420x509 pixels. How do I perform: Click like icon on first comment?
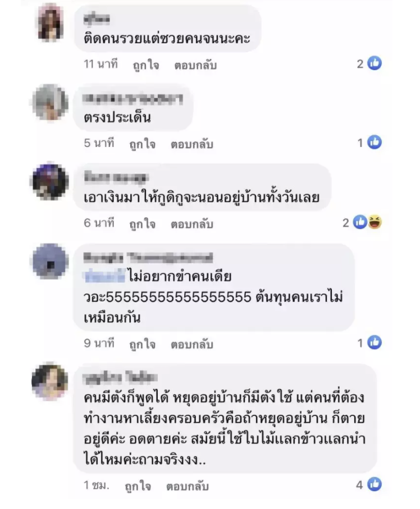point(375,63)
